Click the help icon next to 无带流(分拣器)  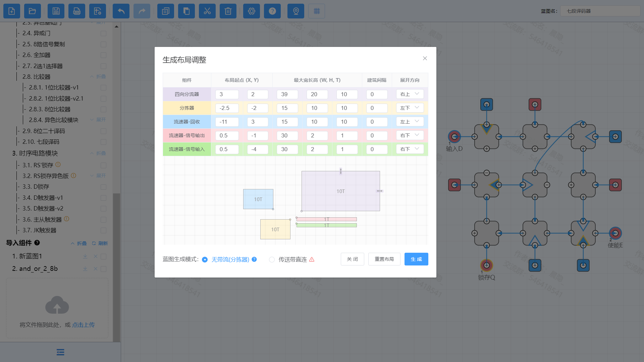click(254, 259)
